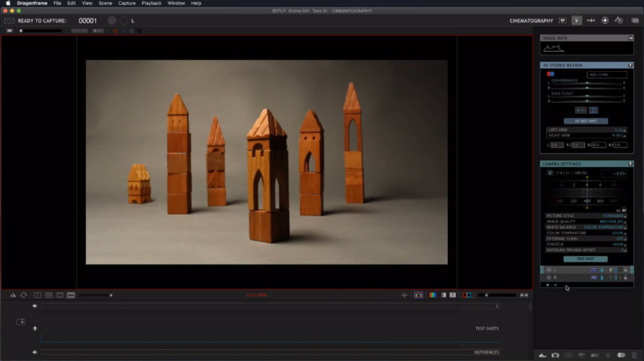
Task: Click the L position input field
Action: pos(557,145)
